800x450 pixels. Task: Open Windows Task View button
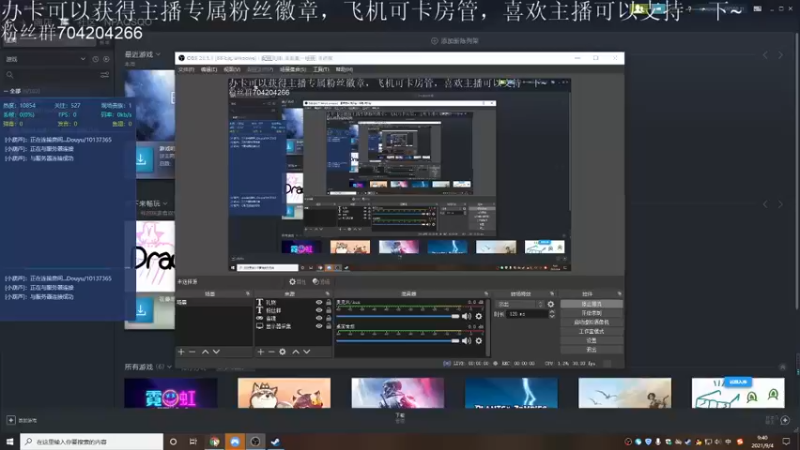click(x=193, y=442)
